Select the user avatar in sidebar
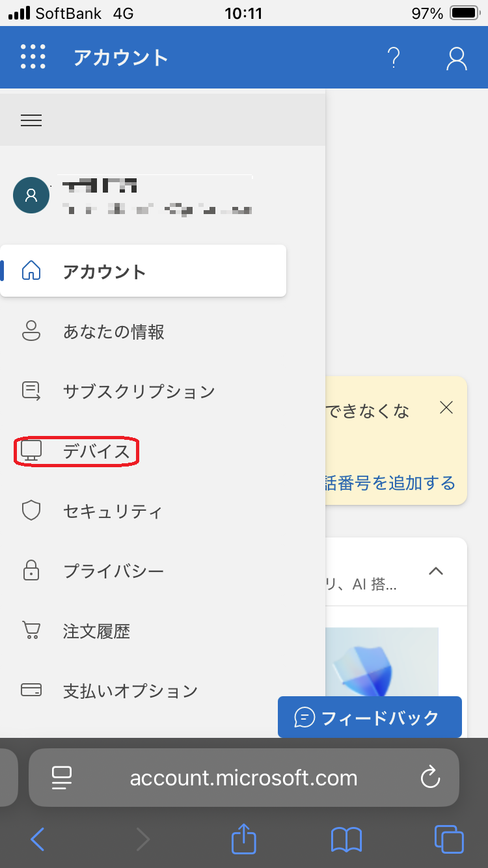488x868 pixels. pyautogui.click(x=31, y=195)
